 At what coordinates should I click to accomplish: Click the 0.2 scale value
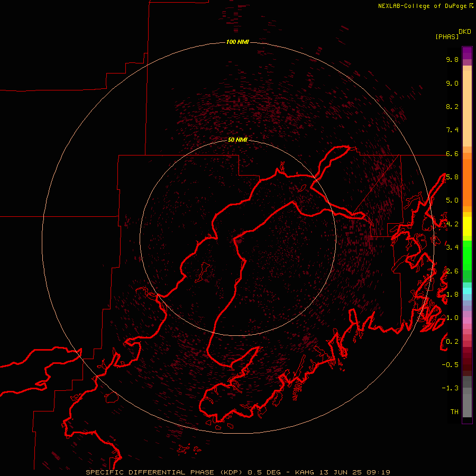452,342
